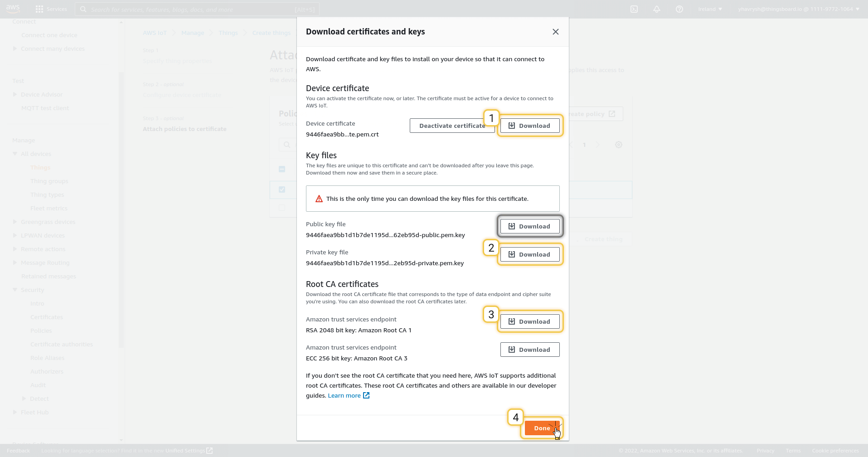Open AWS CloudShell icon in top bar
Image resolution: width=868 pixels, height=457 pixels.
(634, 9)
